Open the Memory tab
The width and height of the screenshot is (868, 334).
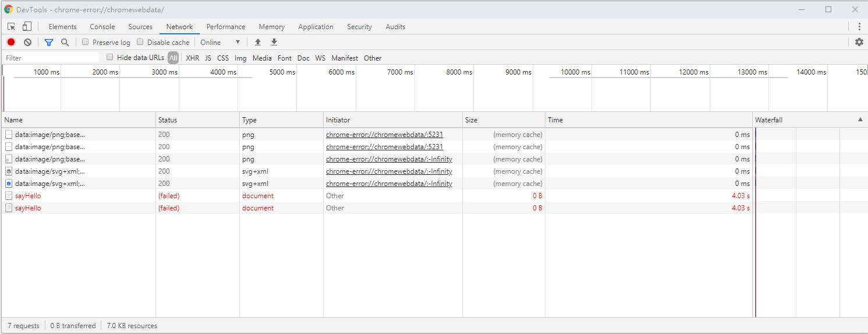click(x=272, y=27)
